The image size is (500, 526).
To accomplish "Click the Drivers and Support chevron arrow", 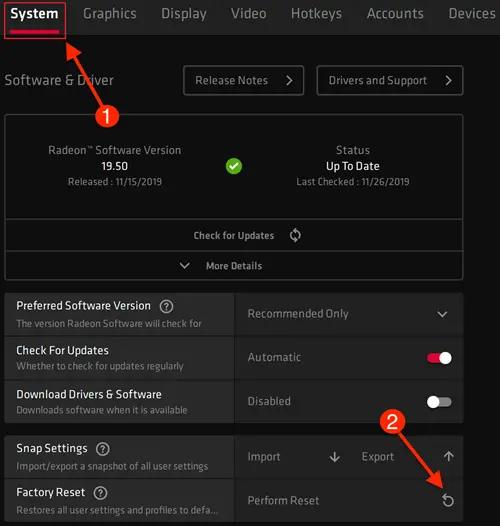I will 448,81.
